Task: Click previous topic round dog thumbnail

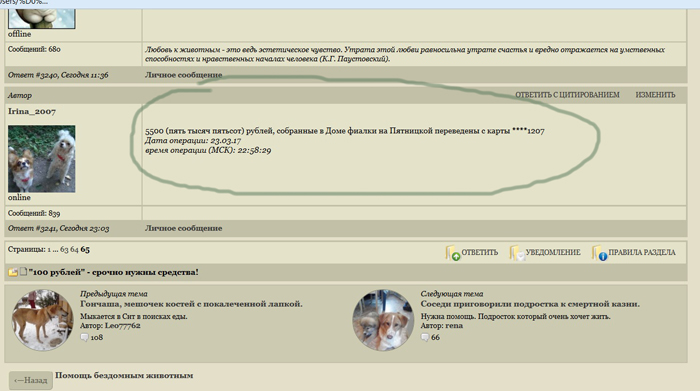Action: point(42,320)
